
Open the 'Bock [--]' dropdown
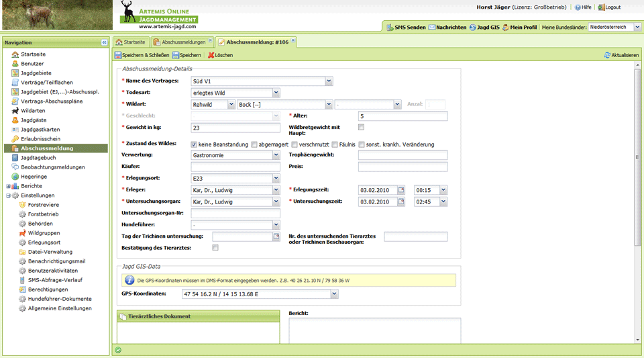[x=329, y=104]
